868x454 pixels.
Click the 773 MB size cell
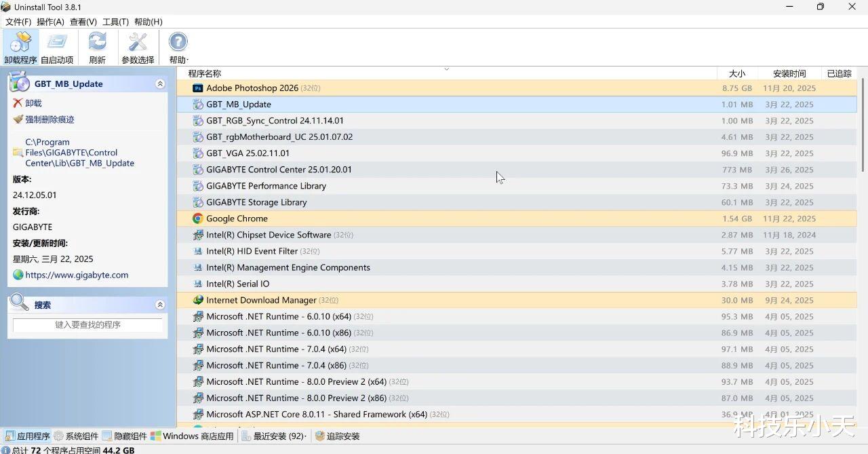[737, 170]
